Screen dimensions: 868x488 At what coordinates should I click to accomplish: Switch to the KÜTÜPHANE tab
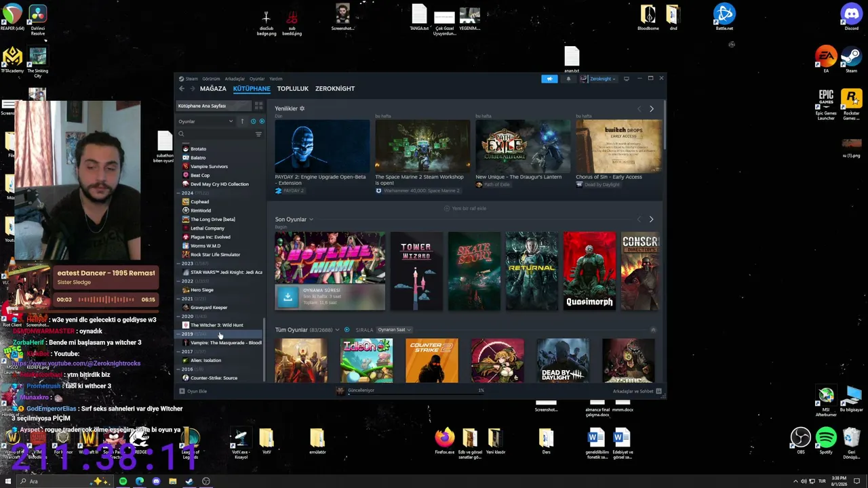[252, 89]
